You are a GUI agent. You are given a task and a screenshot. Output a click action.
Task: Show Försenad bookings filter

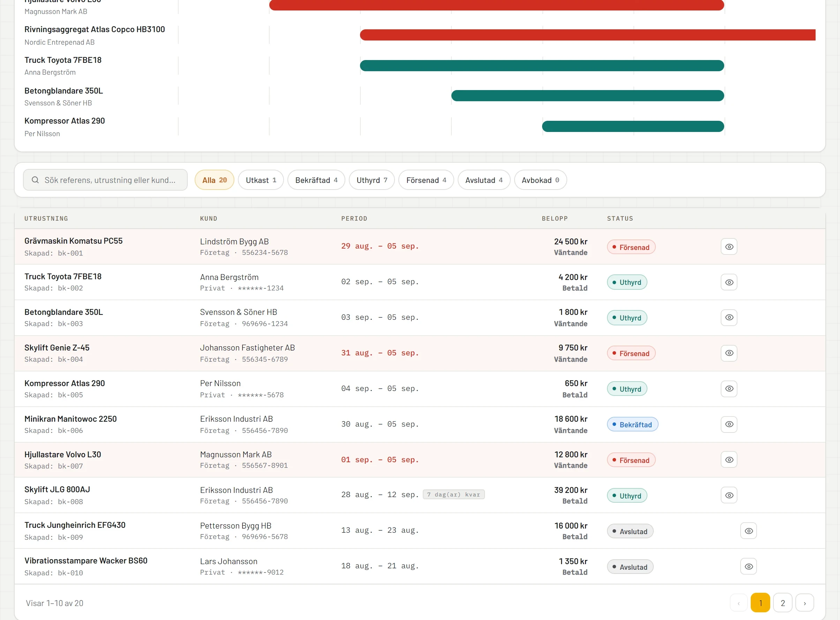pyautogui.click(x=426, y=180)
